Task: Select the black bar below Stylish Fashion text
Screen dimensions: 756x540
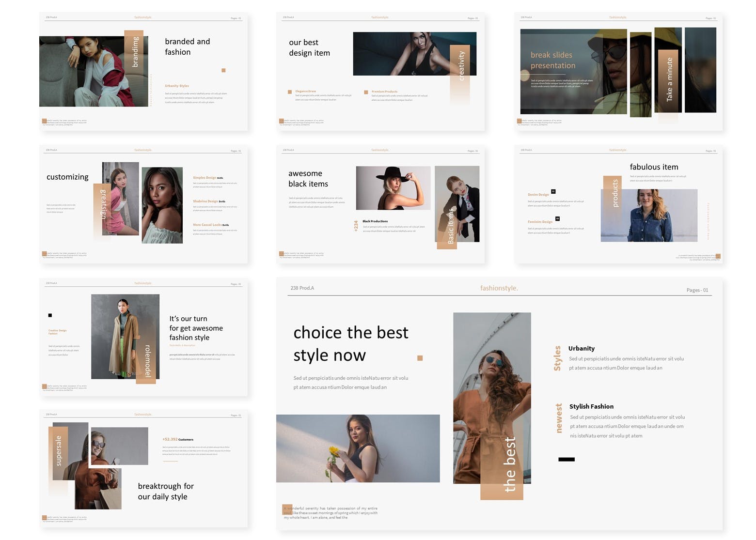Action: (x=566, y=459)
